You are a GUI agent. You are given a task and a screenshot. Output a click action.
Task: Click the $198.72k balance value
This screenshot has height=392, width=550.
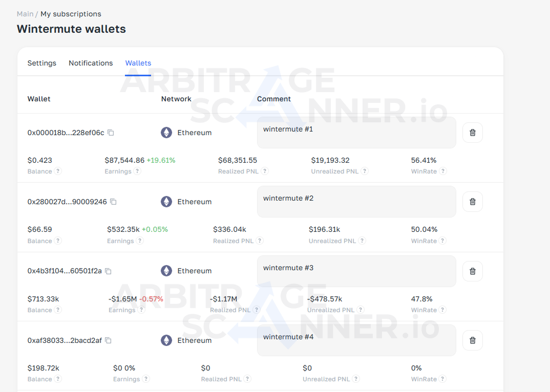[43, 368]
